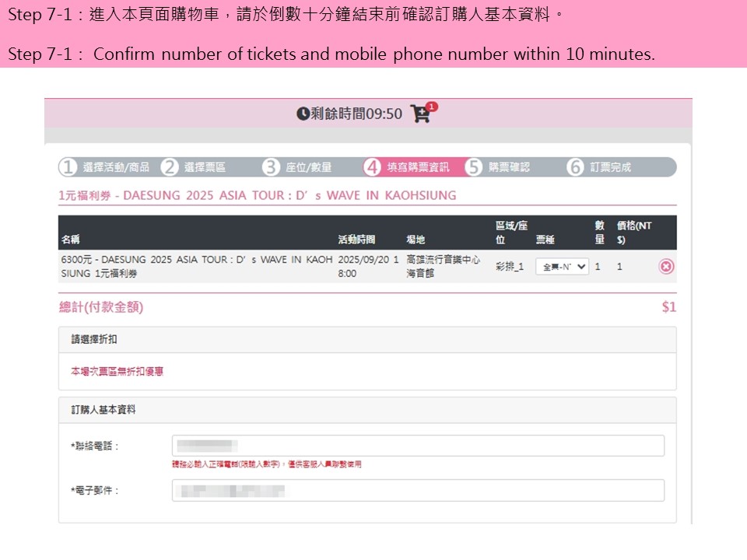Image resolution: width=747 pixels, height=560 pixels.
Task: Go to the 選擇票區 step label
Action: pos(205,167)
